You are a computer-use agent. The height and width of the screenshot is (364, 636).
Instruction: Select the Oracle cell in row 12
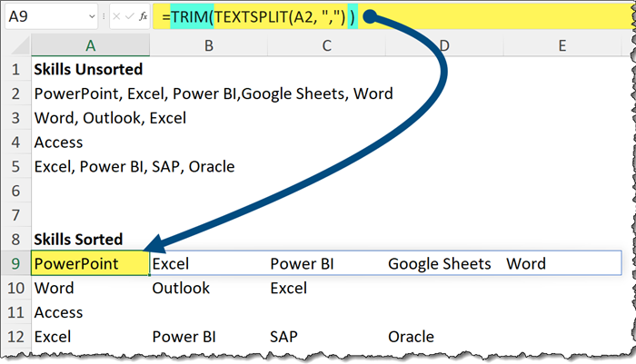pyautogui.click(x=411, y=336)
